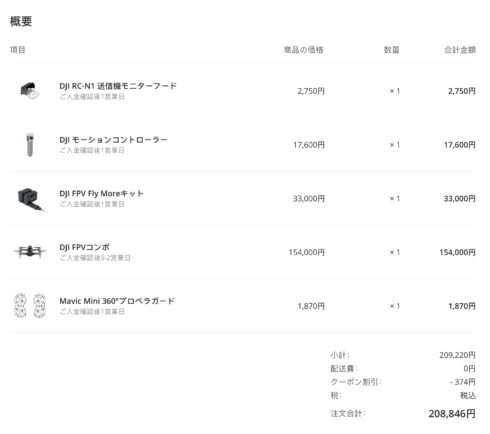The image size is (490, 434).
Task: Click the 小計 209,220円 subtotal value
Action: click(x=457, y=355)
